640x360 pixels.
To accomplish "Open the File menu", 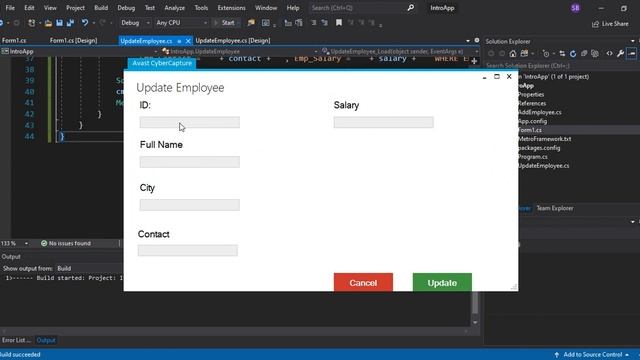I will click(x=10, y=8).
